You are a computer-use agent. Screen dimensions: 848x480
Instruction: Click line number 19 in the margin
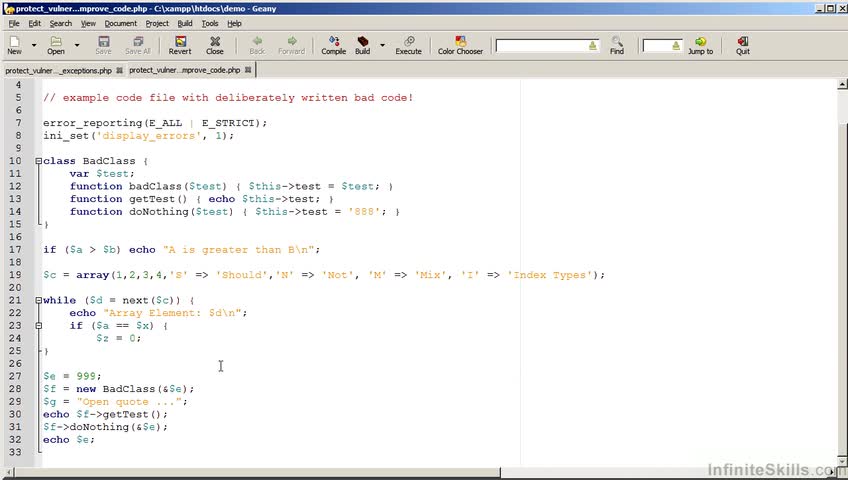[15, 275]
